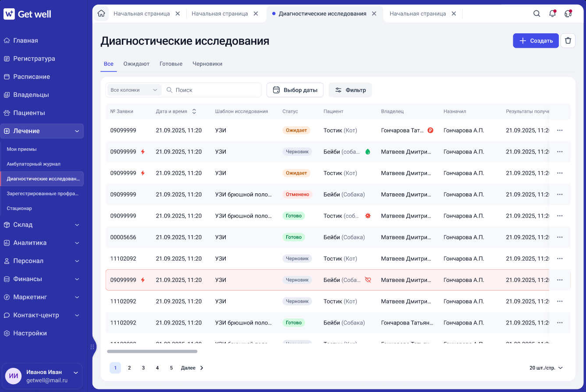This screenshot has height=392, width=586.
Task: Open notifications bell icon
Action: click(x=552, y=14)
